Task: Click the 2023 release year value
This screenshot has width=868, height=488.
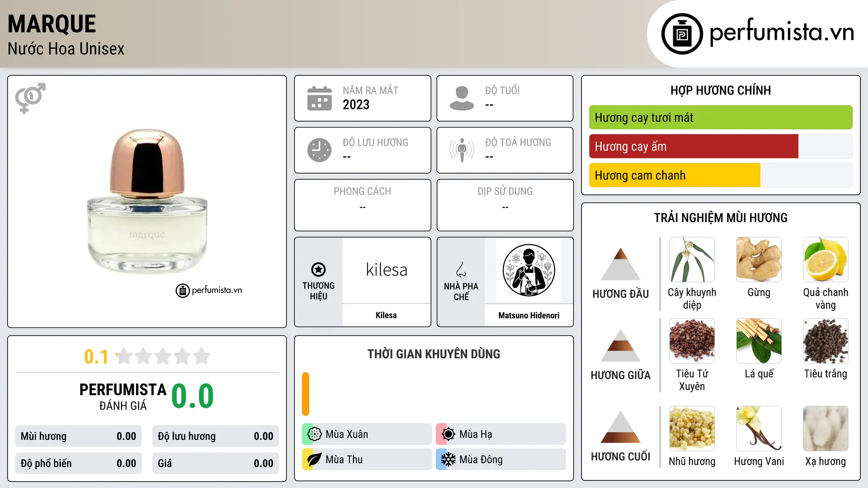Action: pyautogui.click(x=356, y=105)
